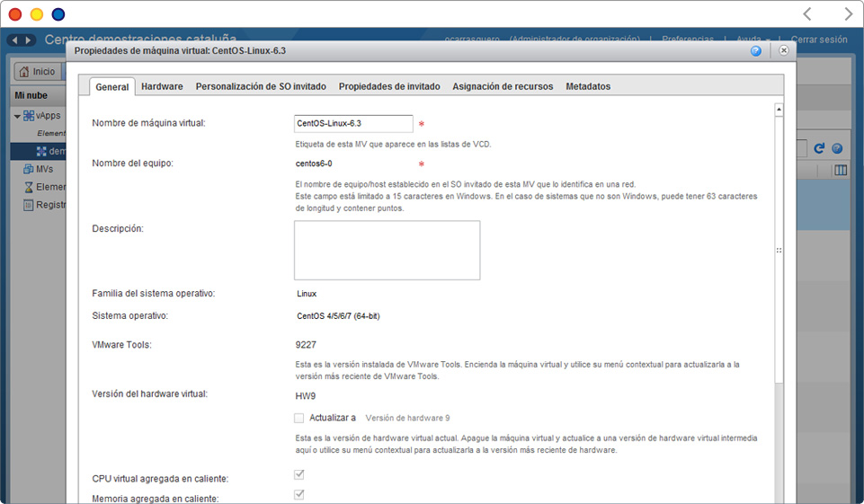
Task: Open the column chooser grid icon
Action: (x=841, y=170)
